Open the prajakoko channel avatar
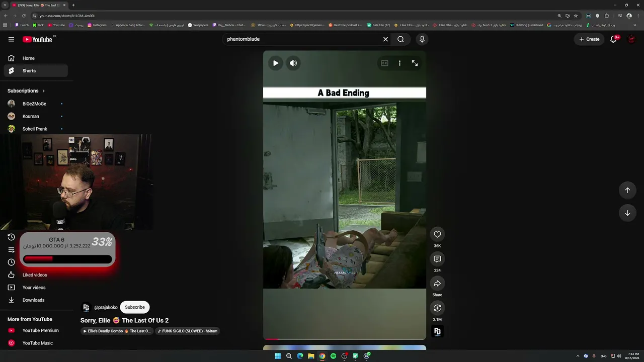This screenshot has width=644, height=362. coord(86,307)
